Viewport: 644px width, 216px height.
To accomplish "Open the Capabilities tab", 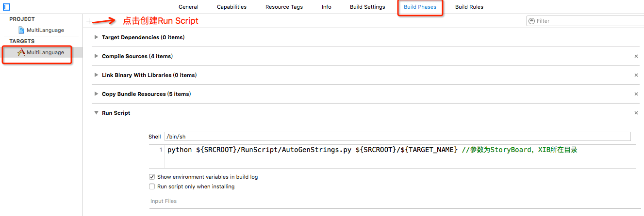I will [x=231, y=7].
